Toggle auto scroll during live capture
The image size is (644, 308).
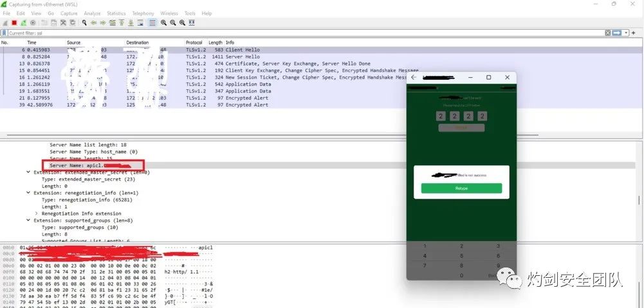(x=140, y=23)
